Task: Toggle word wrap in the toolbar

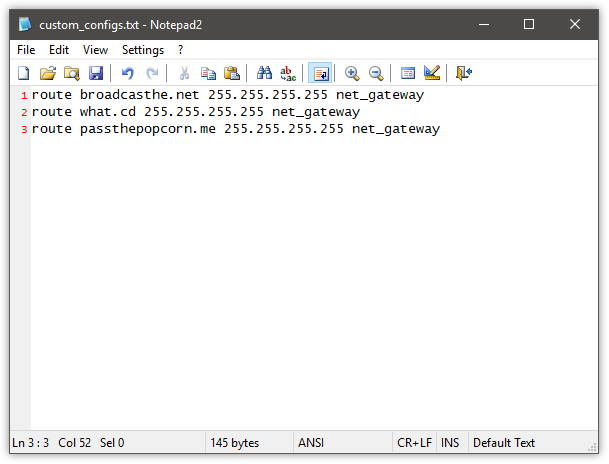Action: pos(320,73)
